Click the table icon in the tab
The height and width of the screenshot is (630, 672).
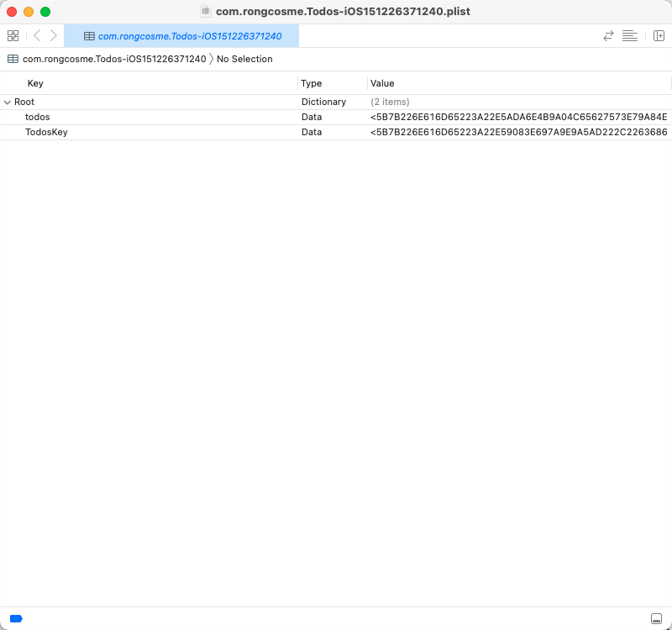pyautogui.click(x=89, y=36)
